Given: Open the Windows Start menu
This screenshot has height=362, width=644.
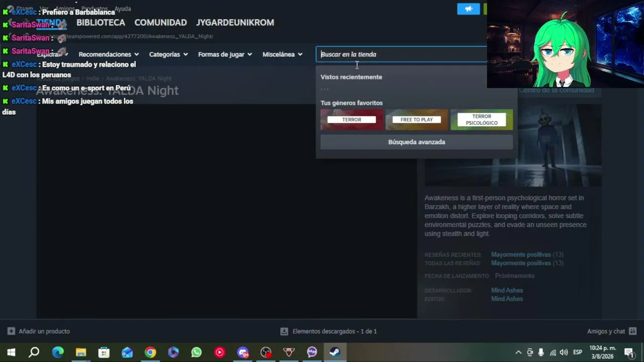Looking at the screenshot, I should click(x=11, y=352).
